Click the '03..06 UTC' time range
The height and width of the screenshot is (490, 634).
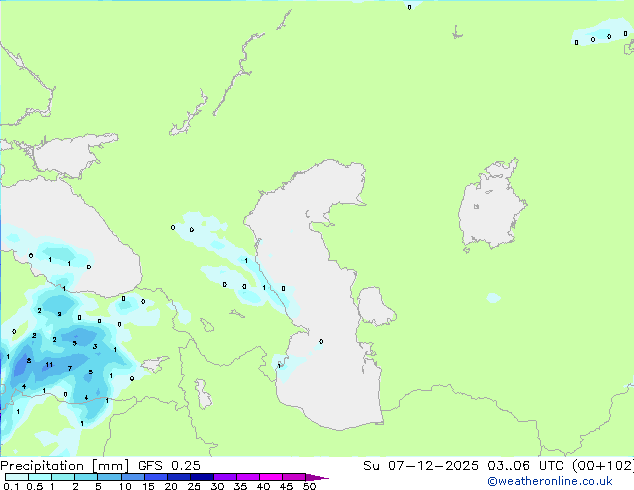coord(526,466)
